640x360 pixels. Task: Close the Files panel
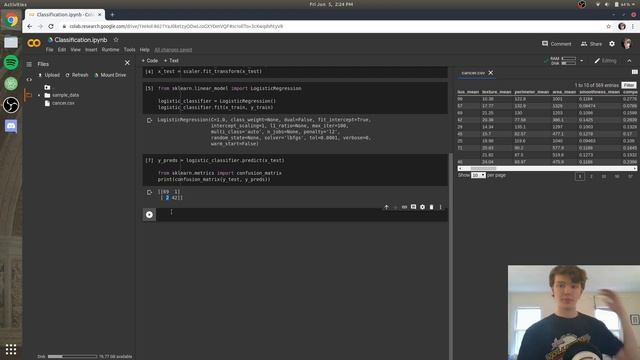pos(127,63)
